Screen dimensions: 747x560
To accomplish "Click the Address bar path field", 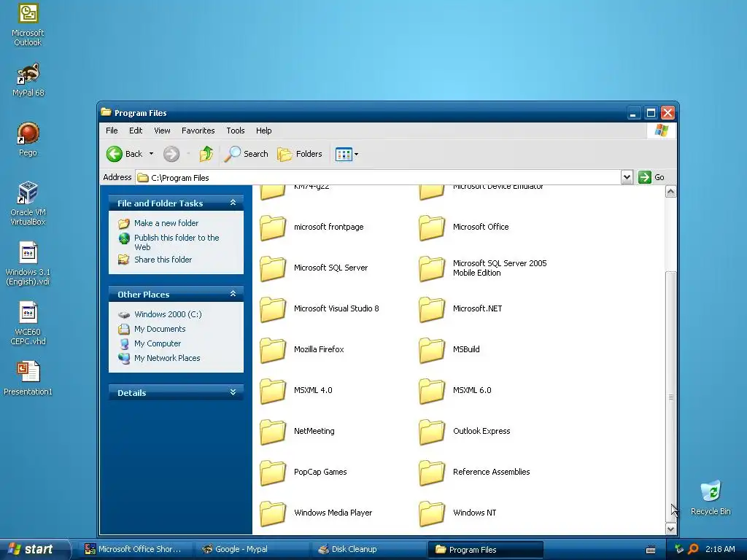I will [379, 178].
